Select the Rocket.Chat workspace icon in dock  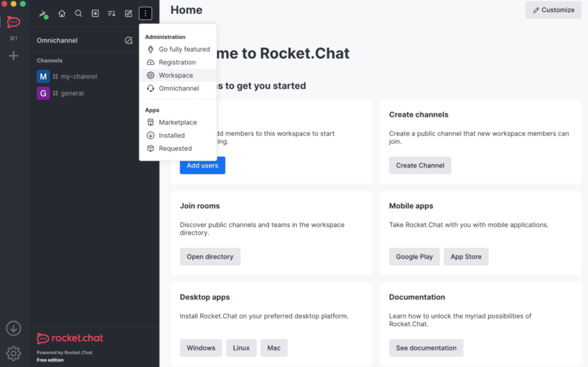13,22
